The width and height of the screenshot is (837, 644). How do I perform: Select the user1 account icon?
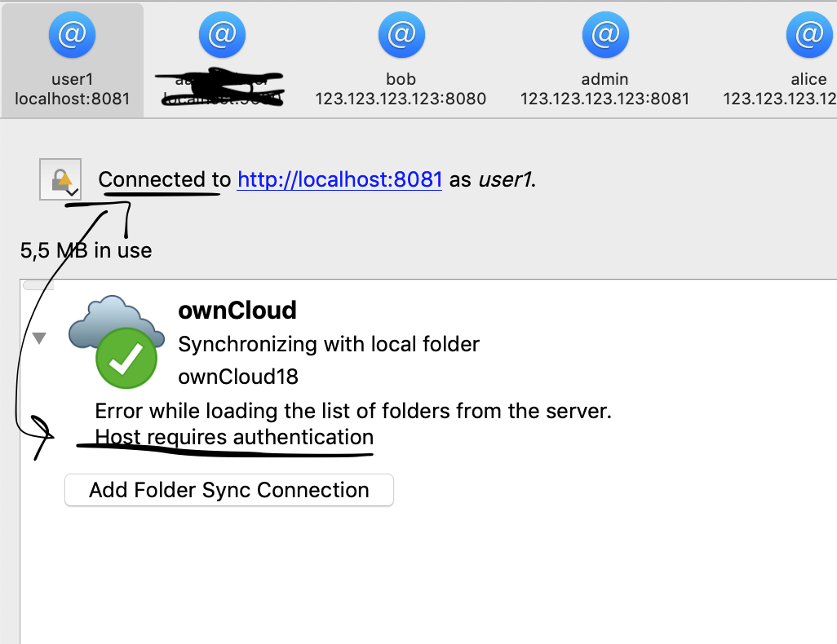tap(72, 34)
